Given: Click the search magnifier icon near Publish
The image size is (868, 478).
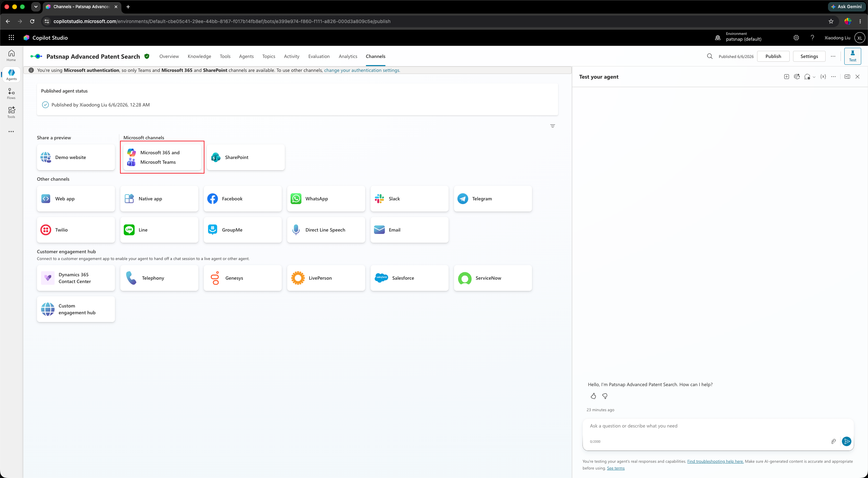Looking at the screenshot, I should coord(710,56).
